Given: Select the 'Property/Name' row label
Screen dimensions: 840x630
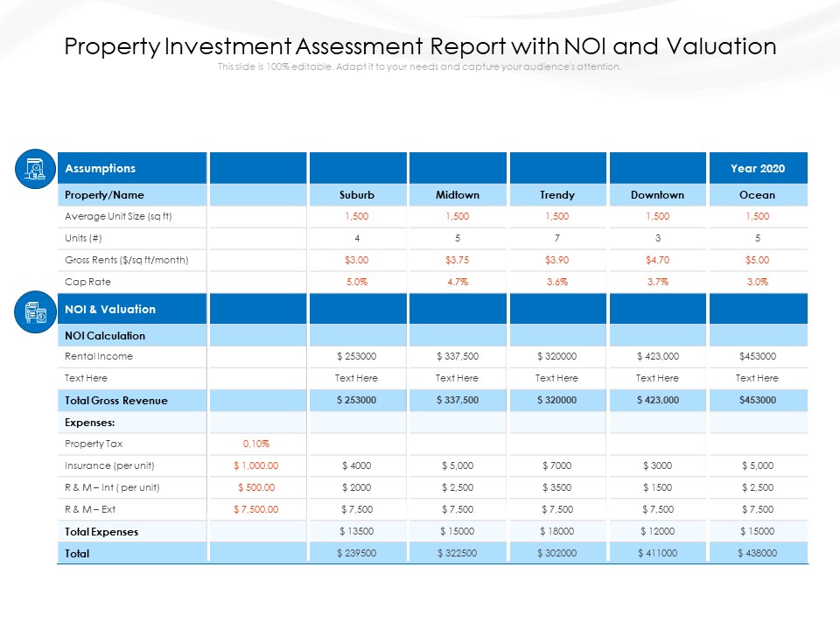Looking at the screenshot, I should click(x=104, y=195).
